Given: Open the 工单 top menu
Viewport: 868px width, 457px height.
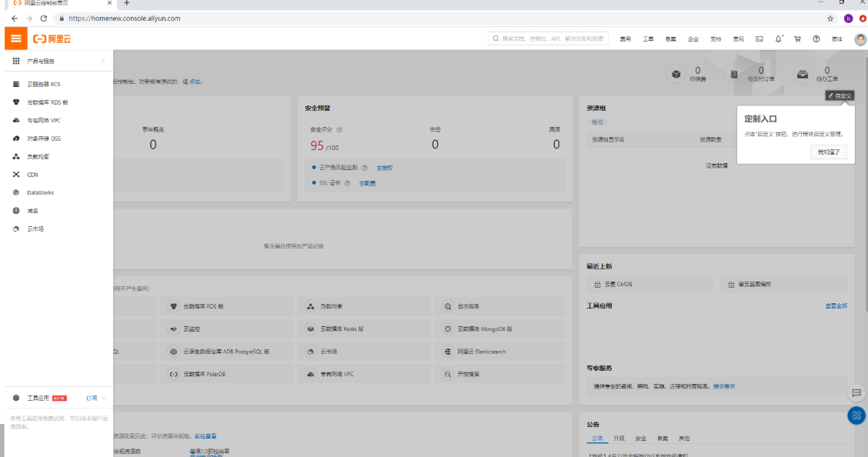Looking at the screenshot, I should [x=648, y=39].
